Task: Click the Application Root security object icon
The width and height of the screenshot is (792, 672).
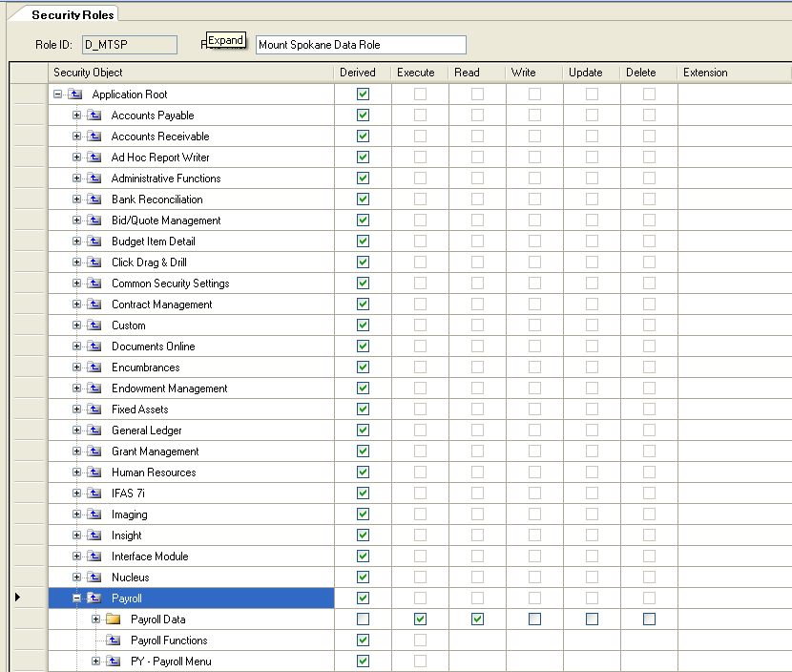Action: [x=73, y=94]
